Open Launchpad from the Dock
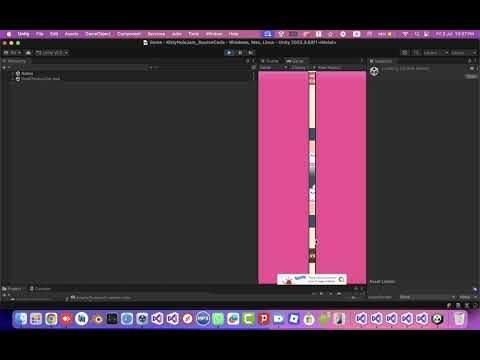The width and height of the screenshot is (480, 360). tap(36, 319)
